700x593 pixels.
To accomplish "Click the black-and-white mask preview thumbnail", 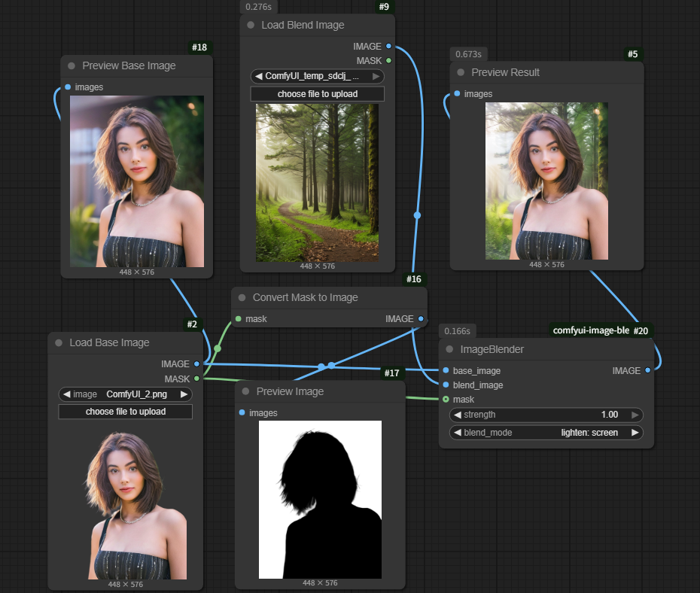I will pos(320,499).
